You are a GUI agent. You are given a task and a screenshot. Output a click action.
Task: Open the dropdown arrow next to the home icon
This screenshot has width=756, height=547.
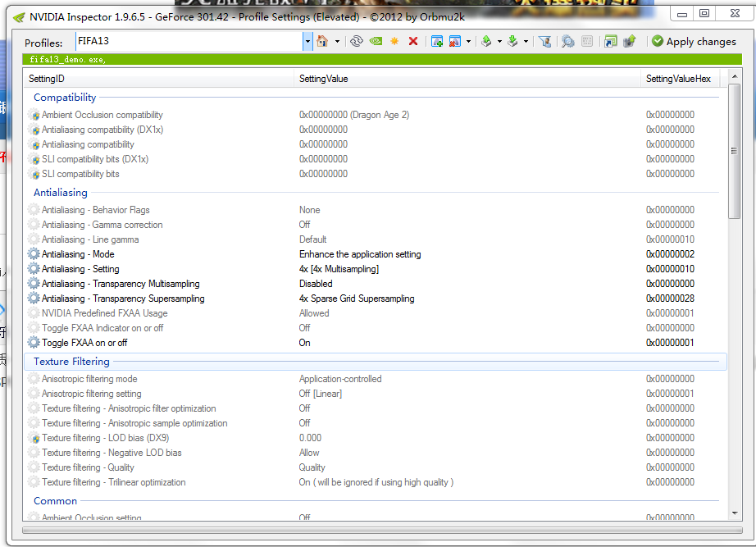coord(337,42)
